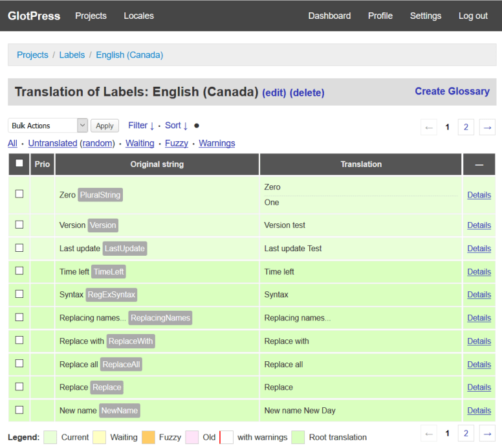Open the Projects menu in header
502x448 pixels.
(91, 16)
